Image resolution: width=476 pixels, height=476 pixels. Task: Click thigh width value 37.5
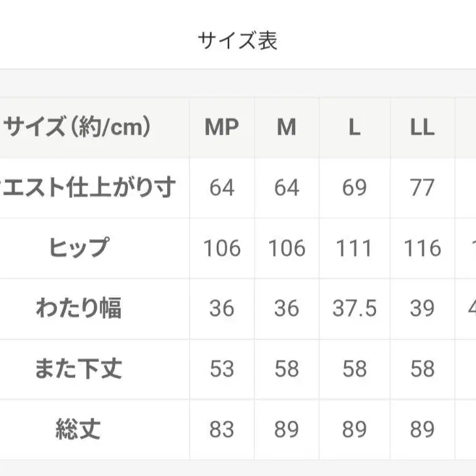click(x=355, y=308)
